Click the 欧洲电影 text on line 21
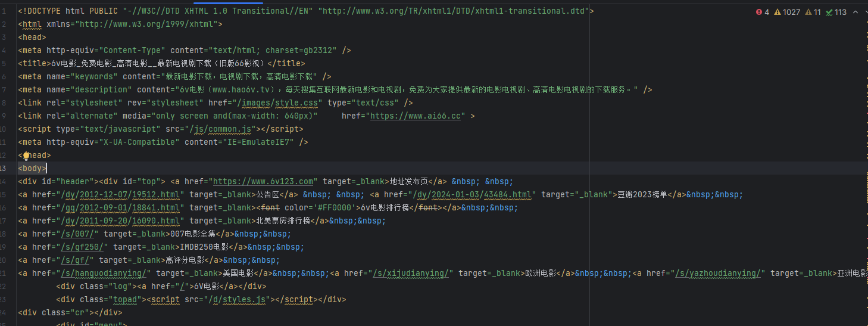This screenshot has width=868, height=326. [540, 273]
